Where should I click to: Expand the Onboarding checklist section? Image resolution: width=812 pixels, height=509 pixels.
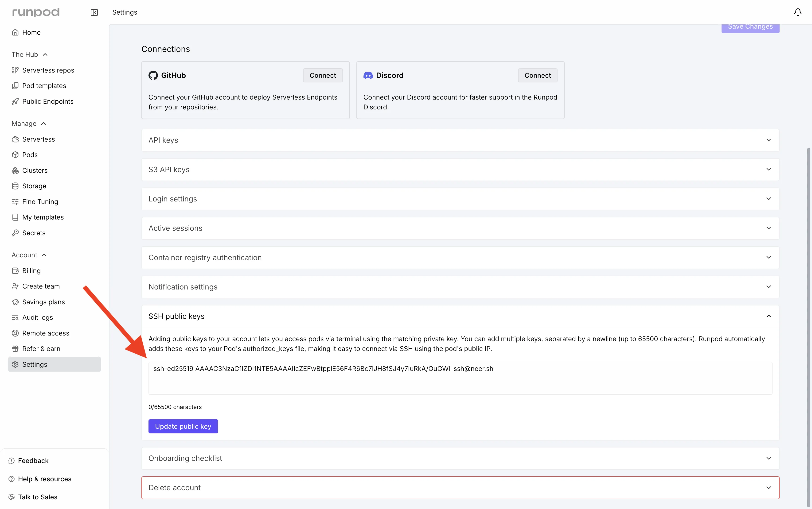[460, 458]
